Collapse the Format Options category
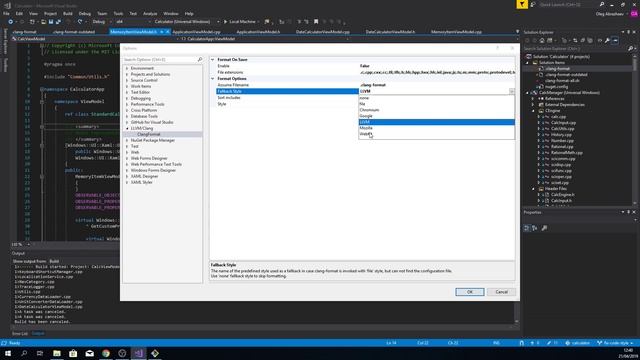 [213, 78]
